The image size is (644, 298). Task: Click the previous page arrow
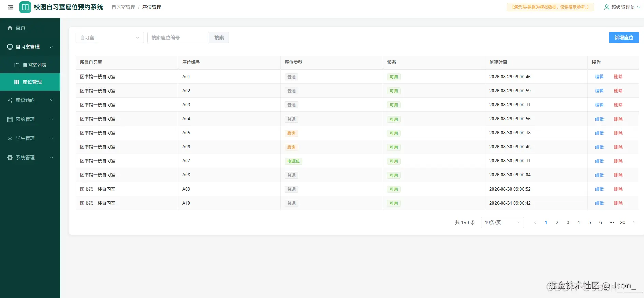point(535,222)
